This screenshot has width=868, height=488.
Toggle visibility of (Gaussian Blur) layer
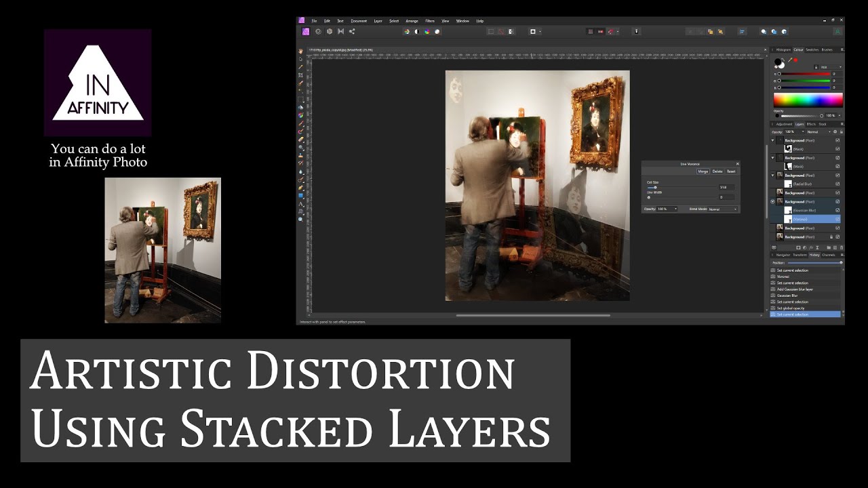pos(837,210)
